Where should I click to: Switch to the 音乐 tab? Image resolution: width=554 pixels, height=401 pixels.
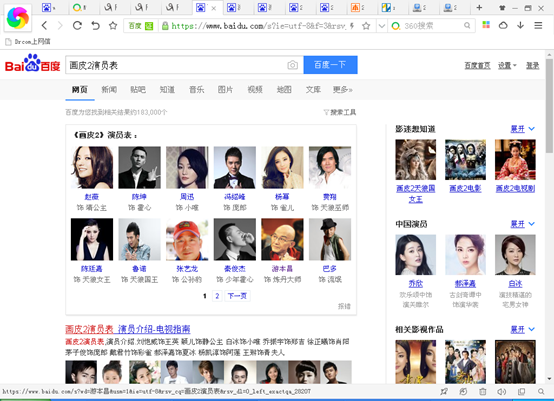click(x=196, y=90)
